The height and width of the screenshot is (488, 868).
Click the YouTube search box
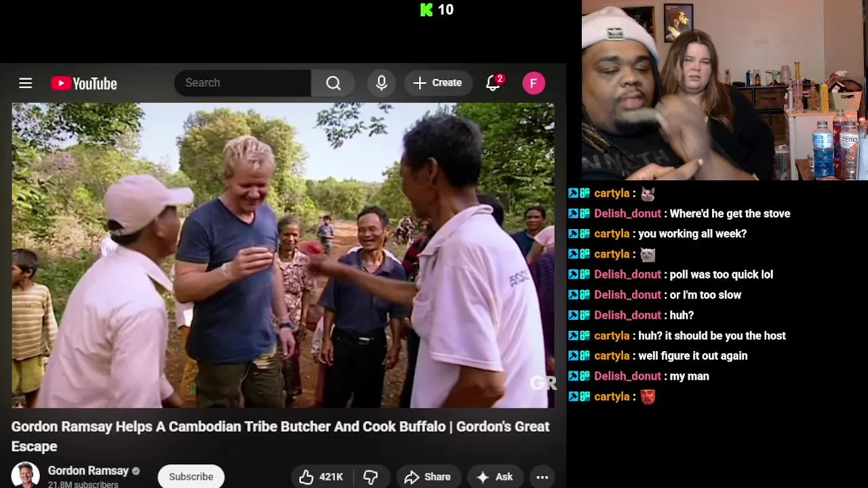click(243, 83)
